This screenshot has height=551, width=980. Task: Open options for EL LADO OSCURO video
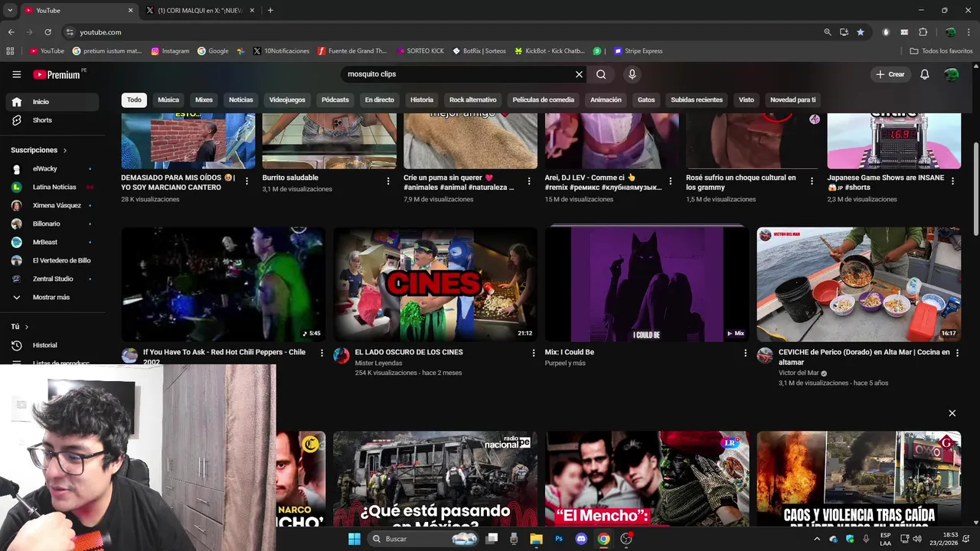[x=534, y=353]
